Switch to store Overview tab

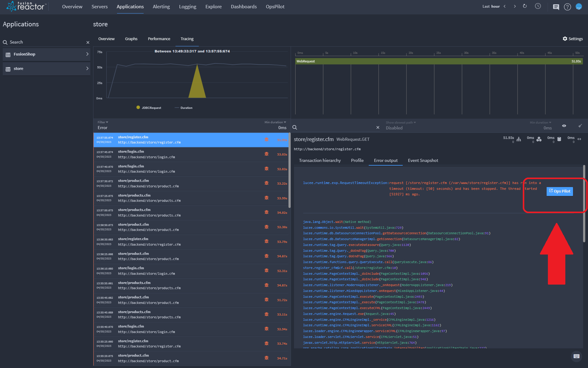[106, 39]
